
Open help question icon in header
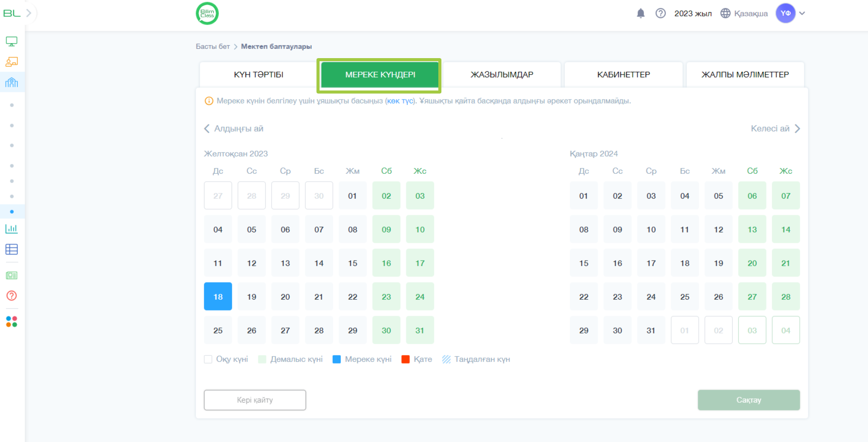tap(661, 13)
